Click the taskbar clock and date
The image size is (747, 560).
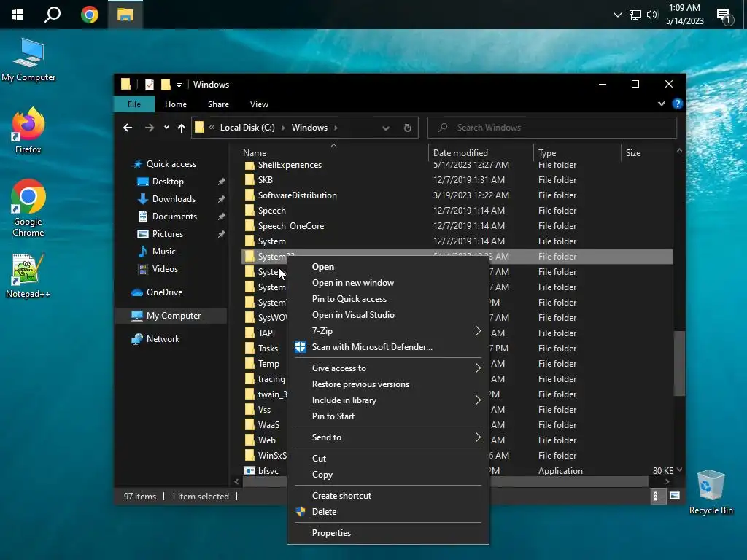tap(684, 15)
